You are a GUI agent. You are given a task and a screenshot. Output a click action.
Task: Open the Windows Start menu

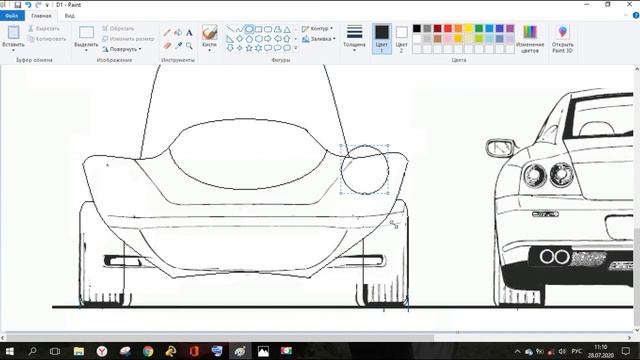9,351
